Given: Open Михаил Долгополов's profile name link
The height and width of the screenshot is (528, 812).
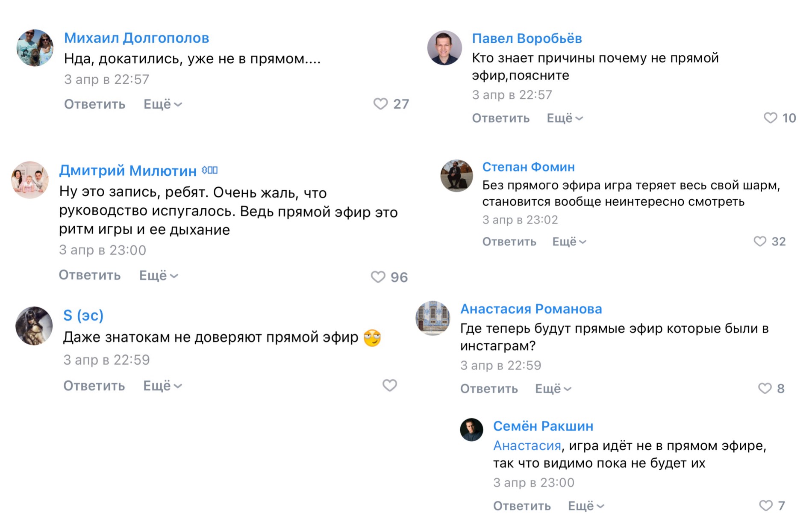Looking at the screenshot, I should pyautogui.click(x=136, y=38).
